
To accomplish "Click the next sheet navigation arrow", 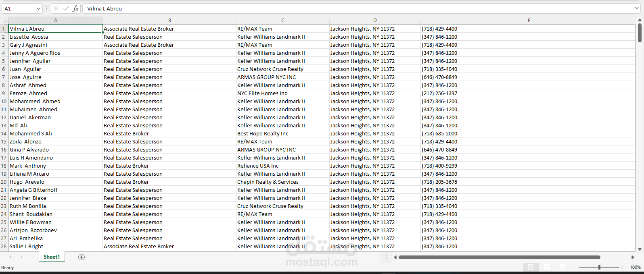I will coord(21,257).
